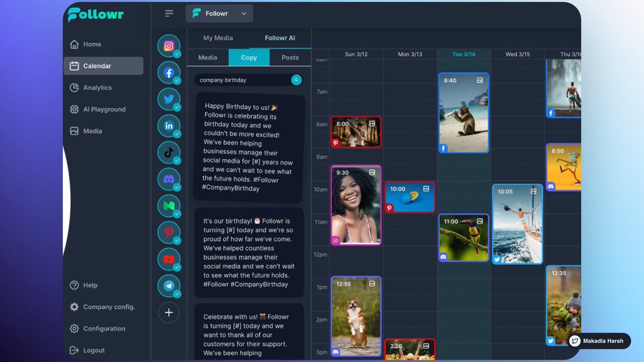The width and height of the screenshot is (644, 362).
Task: Select the Discord account icon
Action: pyautogui.click(x=169, y=179)
